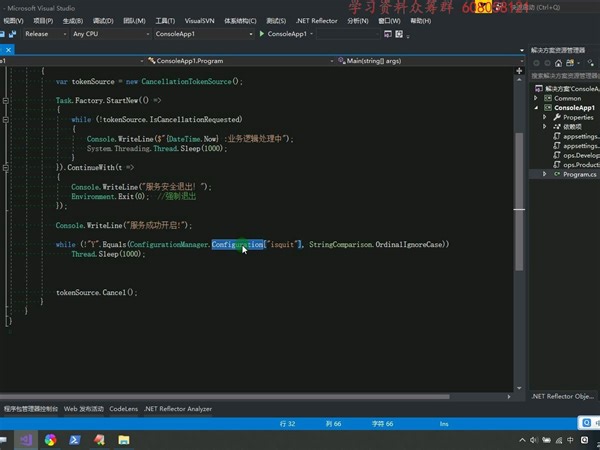The height and width of the screenshot is (450, 600).
Task: Open the document tab list dropdown arrow
Action: pos(522,50)
